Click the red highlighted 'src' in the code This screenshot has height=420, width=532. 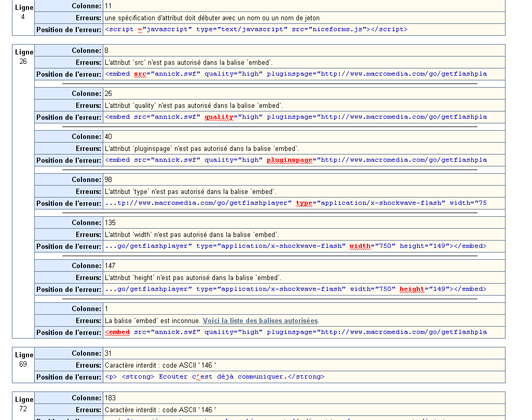click(x=140, y=74)
